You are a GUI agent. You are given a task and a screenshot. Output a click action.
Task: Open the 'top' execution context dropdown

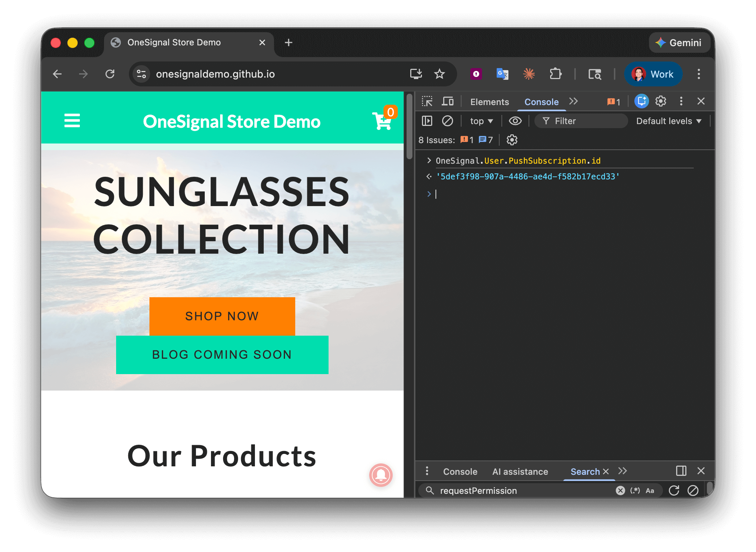point(481,121)
